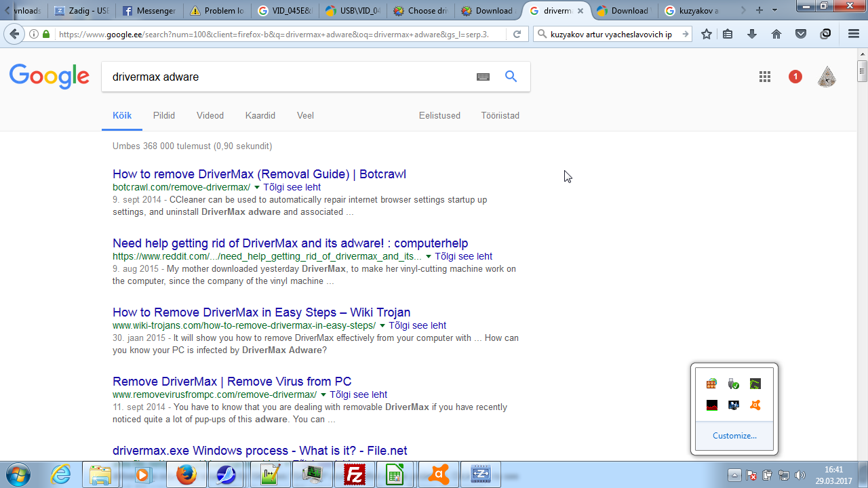Viewport: 868px width, 488px height.
Task: Toggle the show hidden icons tray arrow
Action: [734, 475]
